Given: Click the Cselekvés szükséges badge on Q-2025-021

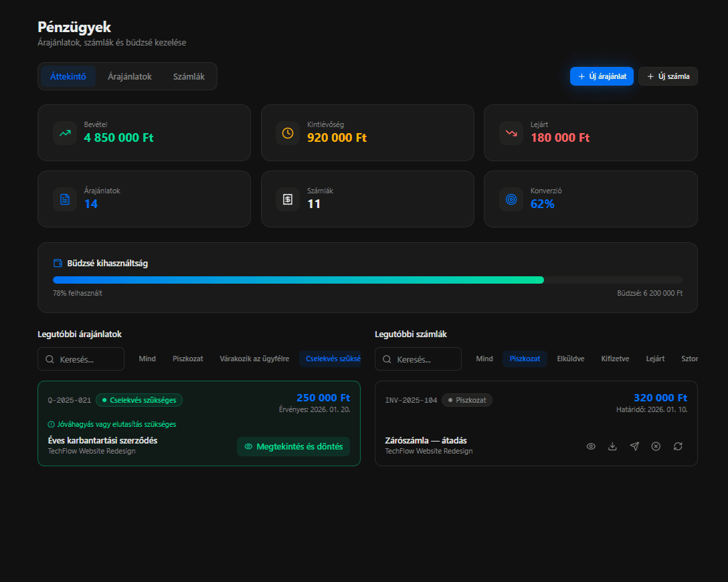Looking at the screenshot, I should tap(139, 400).
